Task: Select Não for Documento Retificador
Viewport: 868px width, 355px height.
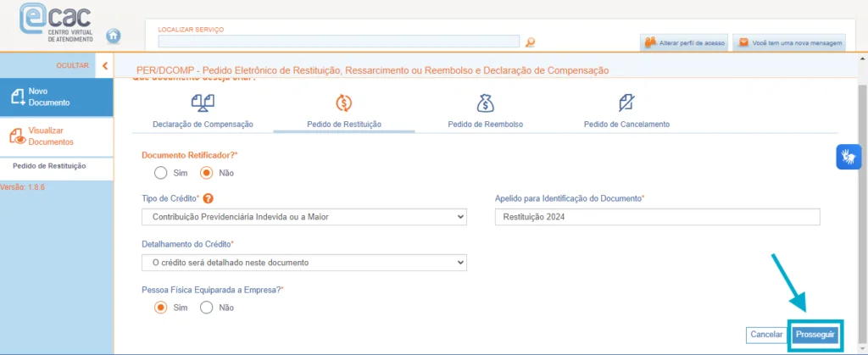Action: 206,173
